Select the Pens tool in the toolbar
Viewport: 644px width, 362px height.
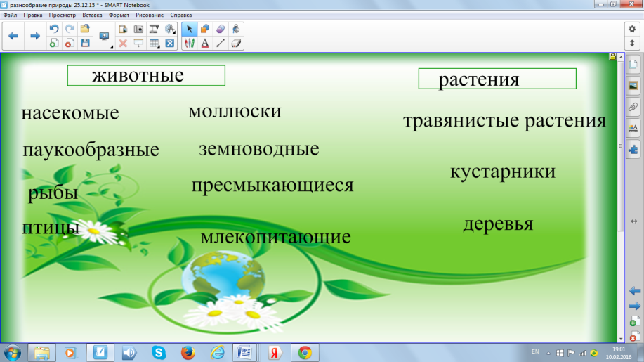tap(189, 43)
